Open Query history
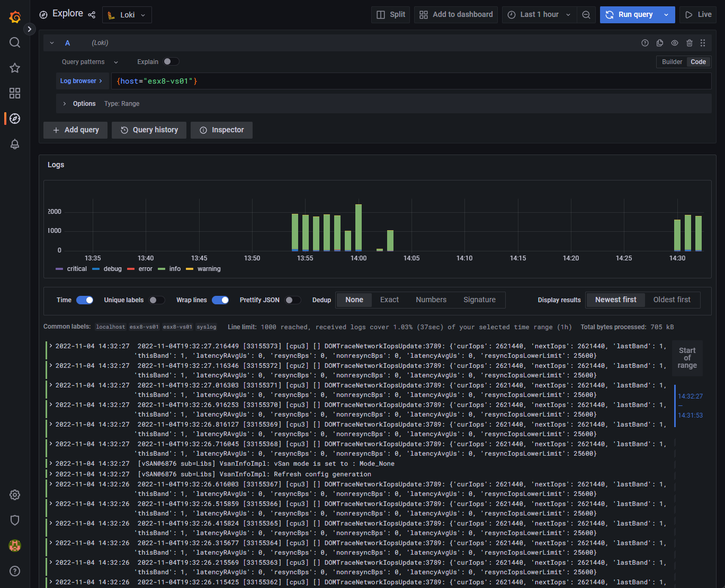This screenshot has height=588, width=725. pos(149,130)
